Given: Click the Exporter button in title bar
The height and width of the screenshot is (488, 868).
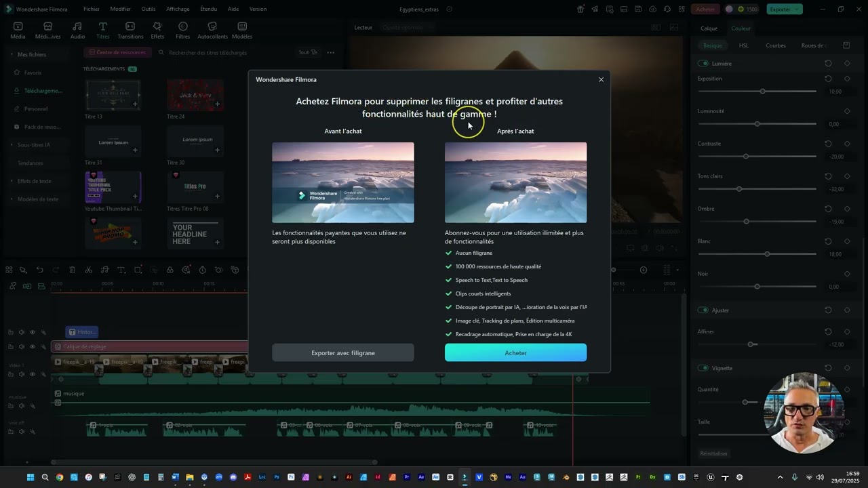Looking at the screenshot, I should pyautogui.click(x=784, y=9).
